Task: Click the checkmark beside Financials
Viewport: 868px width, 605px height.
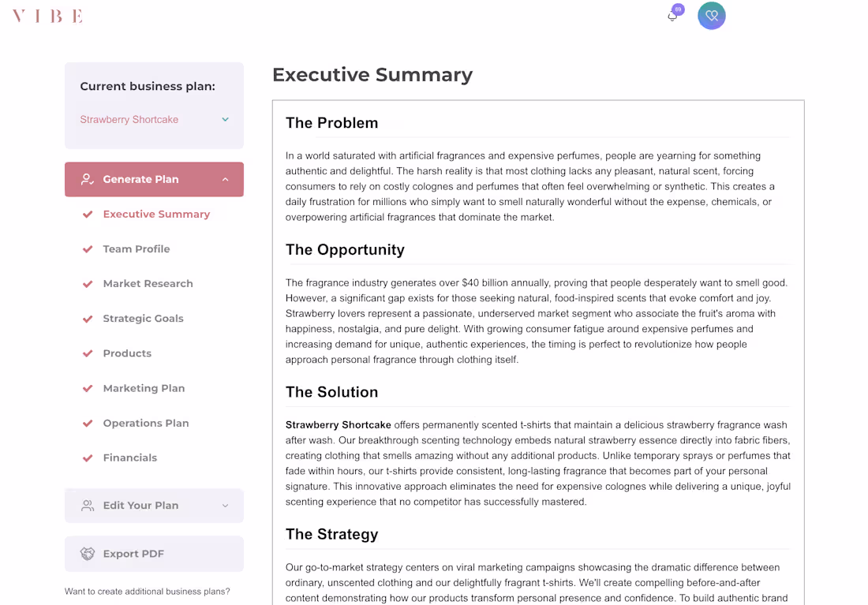Action: tap(88, 457)
